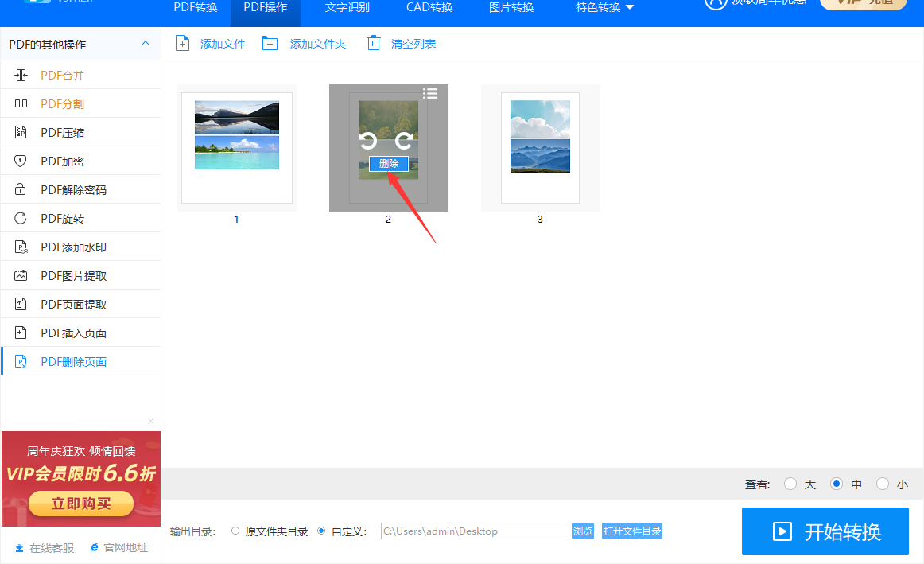The width and height of the screenshot is (924, 564).
Task: Click the 清空列表 text button
Action: point(413,44)
